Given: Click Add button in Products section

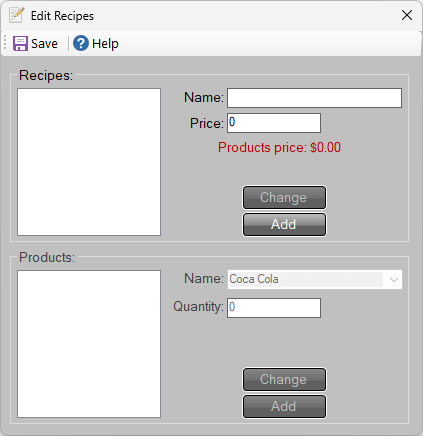Looking at the screenshot, I should [284, 406].
